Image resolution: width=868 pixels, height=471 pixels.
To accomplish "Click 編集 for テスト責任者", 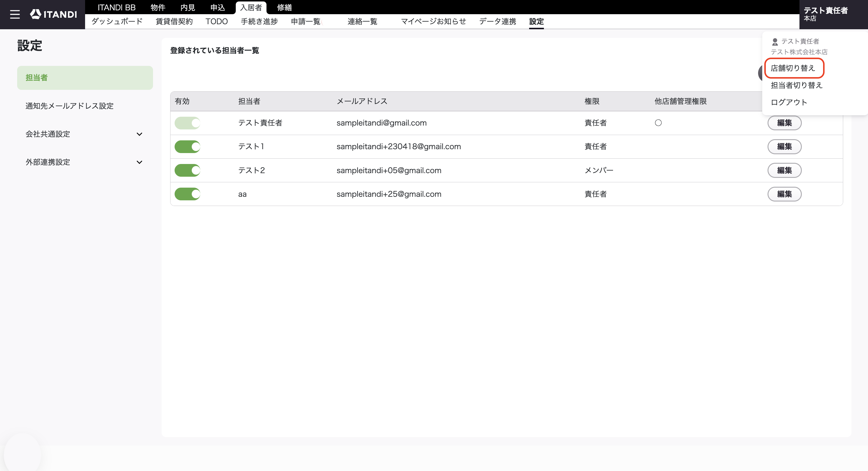I will tap(784, 123).
